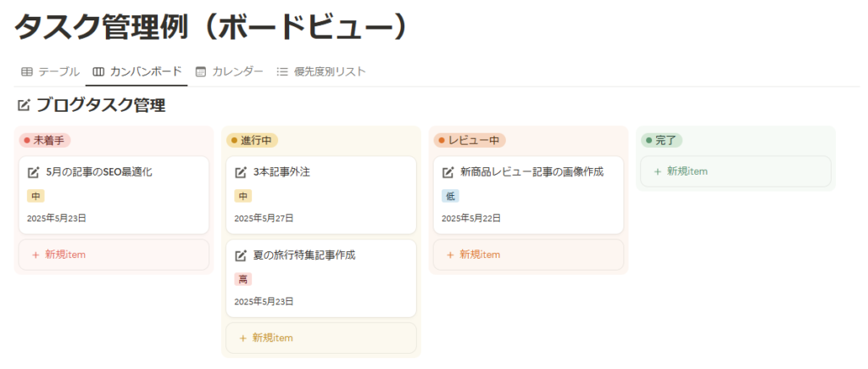This screenshot has height=369, width=868.
Task: Click the calendar icon beside カレンダー
Action: (x=201, y=71)
